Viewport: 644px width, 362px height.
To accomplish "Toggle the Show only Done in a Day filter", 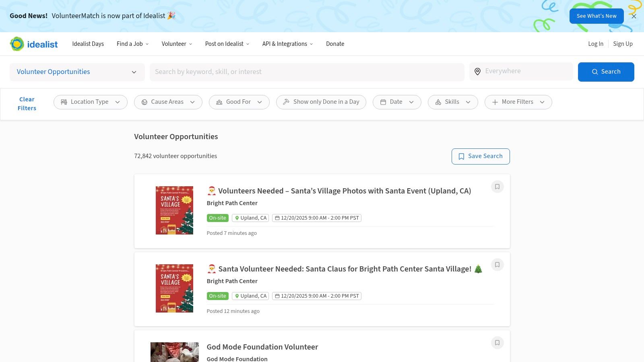I will (321, 102).
